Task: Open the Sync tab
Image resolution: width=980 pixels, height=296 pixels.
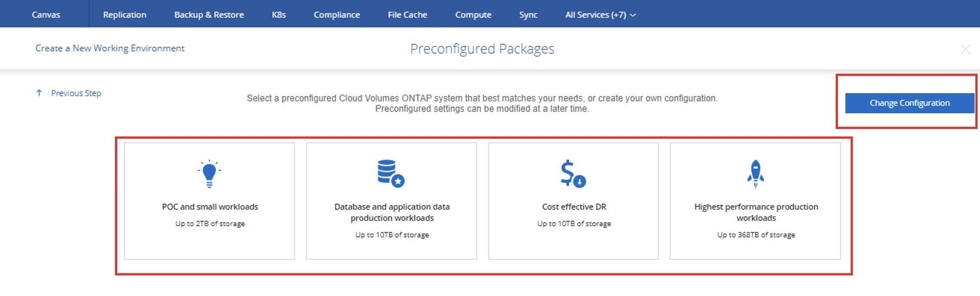Action: coord(528,15)
